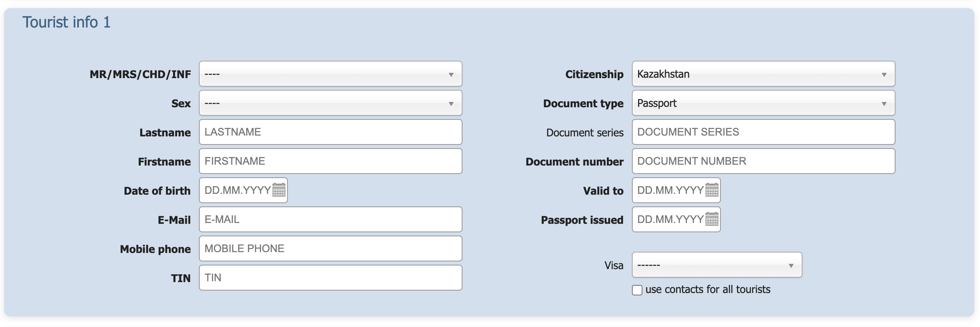
Task: Open the Citizenship dropdown showing Kazakhstan
Action: pyautogui.click(x=763, y=74)
